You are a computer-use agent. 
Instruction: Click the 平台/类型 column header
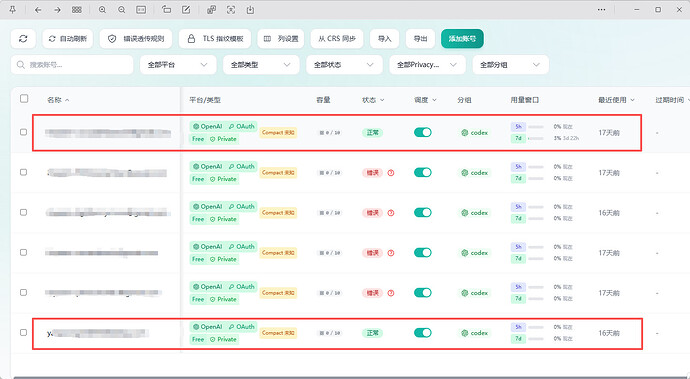[205, 100]
